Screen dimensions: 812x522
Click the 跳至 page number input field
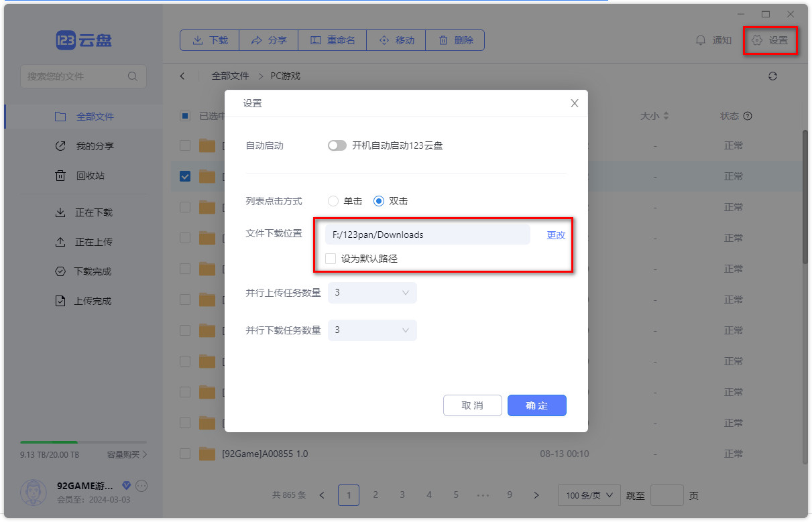[x=666, y=495]
